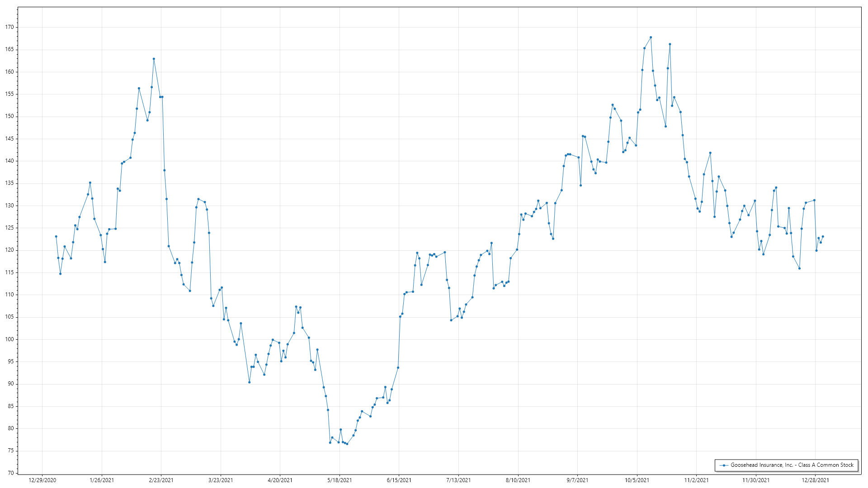868x488 pixels.
Task: Select the 9/7/2021 x-axis date label
Action: (577, 480)
